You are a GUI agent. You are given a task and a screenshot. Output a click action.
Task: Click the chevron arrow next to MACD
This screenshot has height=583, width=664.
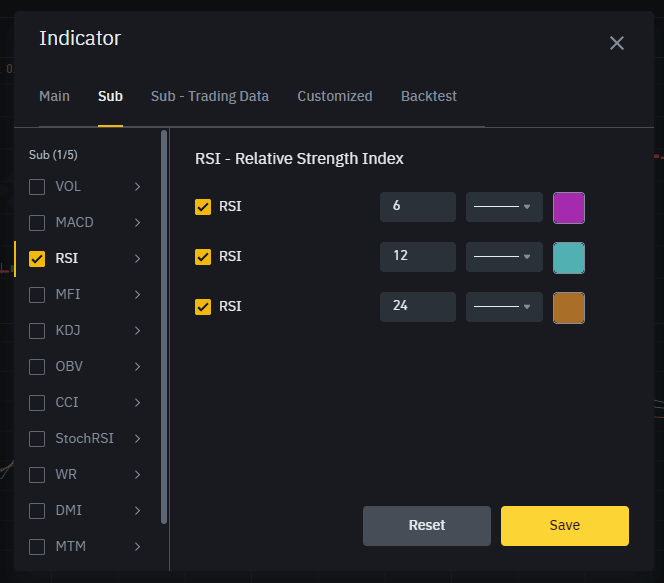(x=137, y=223)
